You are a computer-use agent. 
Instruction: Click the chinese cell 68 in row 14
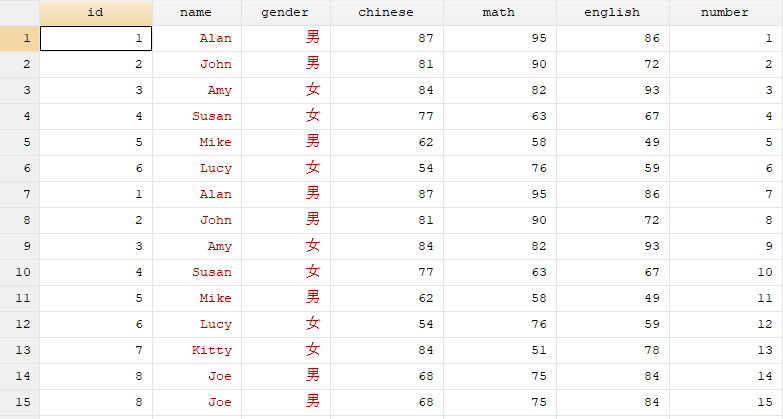(387, 376)
